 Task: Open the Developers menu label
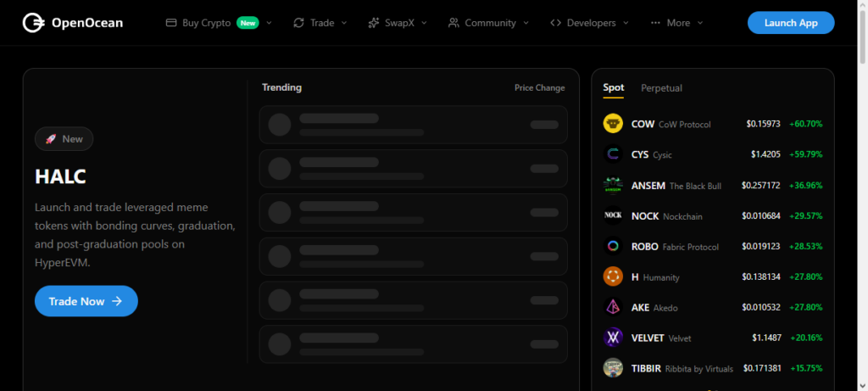pos(591,23)
